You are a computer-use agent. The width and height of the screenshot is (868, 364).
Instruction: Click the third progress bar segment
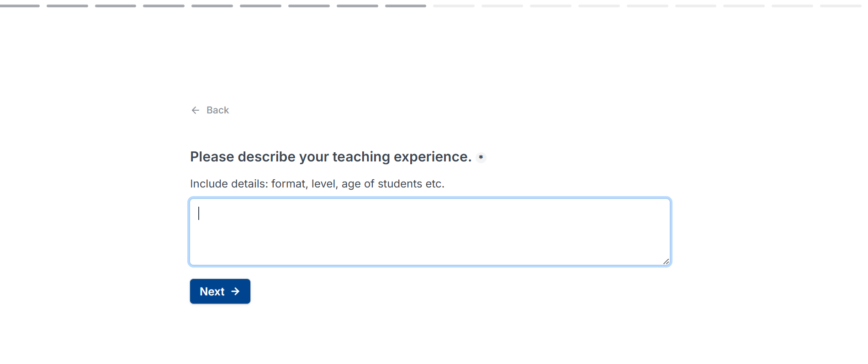pos(116,6)
